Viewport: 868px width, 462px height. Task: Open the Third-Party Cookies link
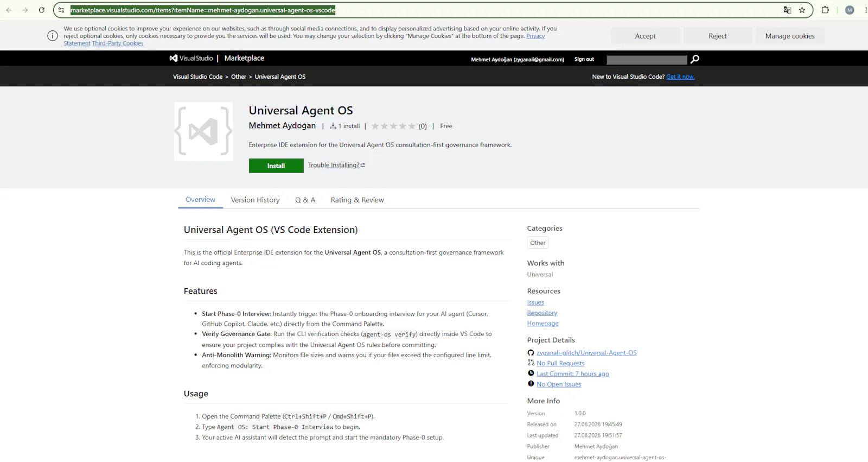coord(118,43)
